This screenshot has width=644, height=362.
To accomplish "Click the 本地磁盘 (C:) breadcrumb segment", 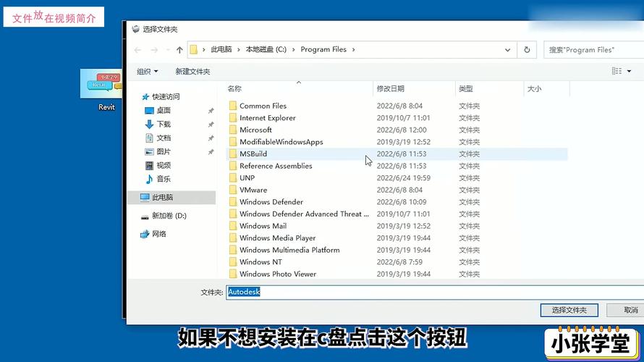I will pos(266,49).
